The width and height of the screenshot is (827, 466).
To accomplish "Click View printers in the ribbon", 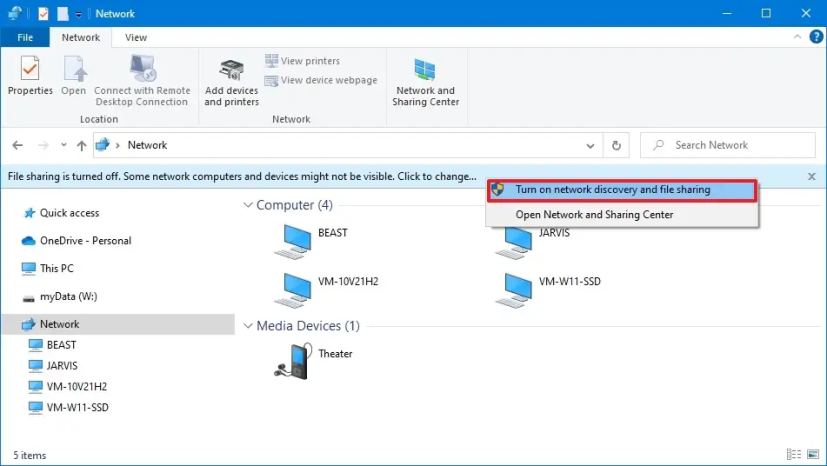I will point(302,61).
